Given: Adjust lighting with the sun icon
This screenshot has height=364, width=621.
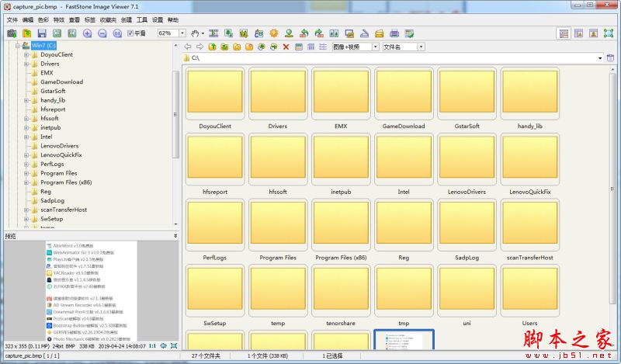Looking at the screenshot, I should (x=274, y=33).
